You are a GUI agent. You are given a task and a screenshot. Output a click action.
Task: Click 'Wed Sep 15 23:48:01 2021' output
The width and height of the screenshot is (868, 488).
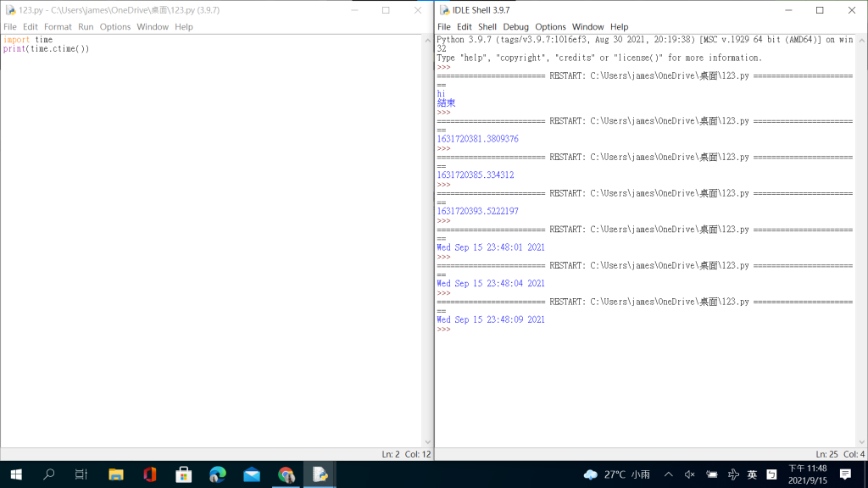[x=491, y=247]
